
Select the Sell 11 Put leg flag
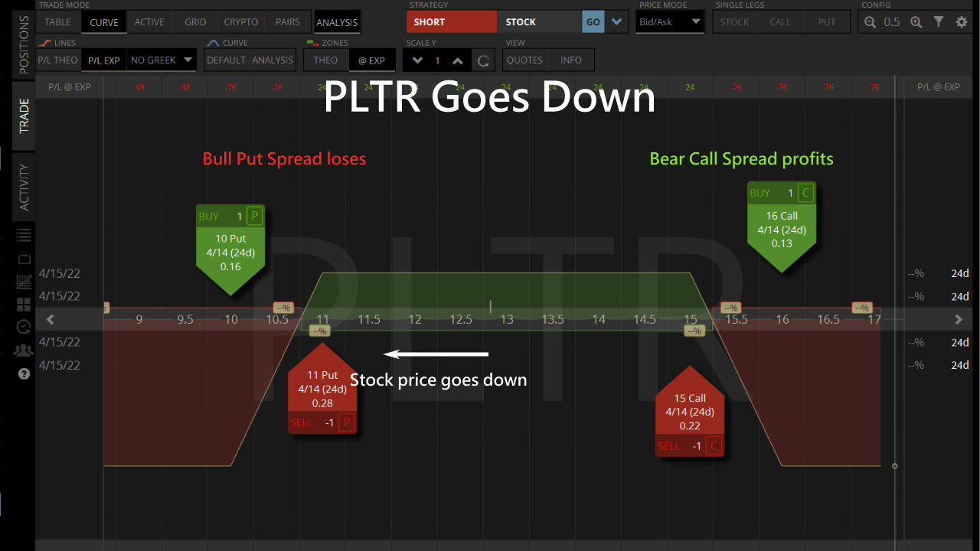322,388
